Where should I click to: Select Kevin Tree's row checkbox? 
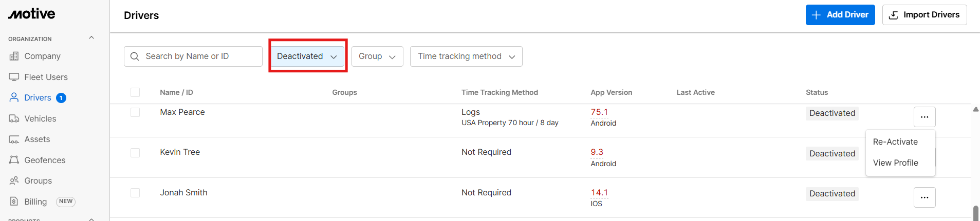coord(135,153)
